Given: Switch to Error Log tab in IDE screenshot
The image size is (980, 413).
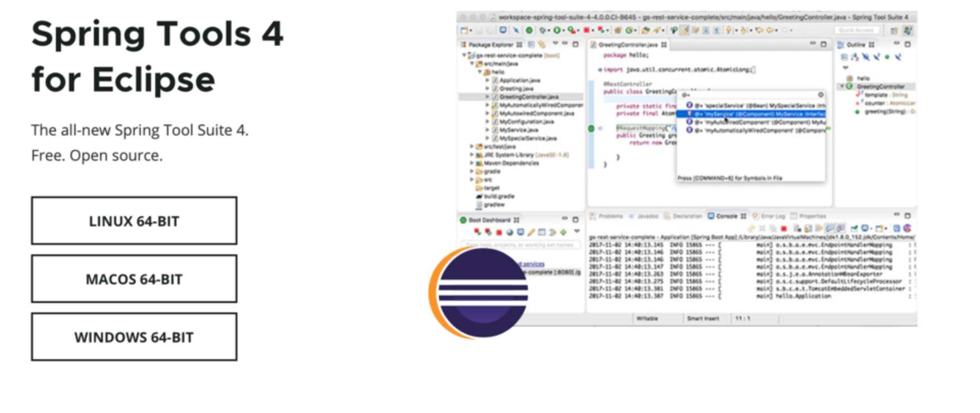Looking at the screenshot, I should pyautogui.click(x=769, y=216).
